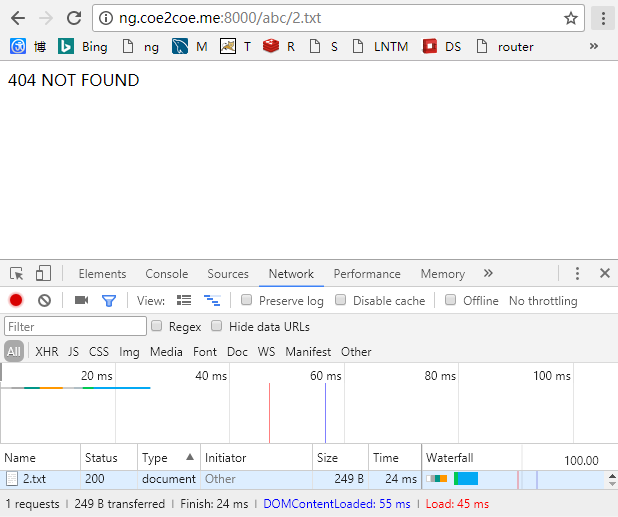This screenshot has width=618, height=517.
Task: Sort by the Name column header
Action: pos(40,457)
